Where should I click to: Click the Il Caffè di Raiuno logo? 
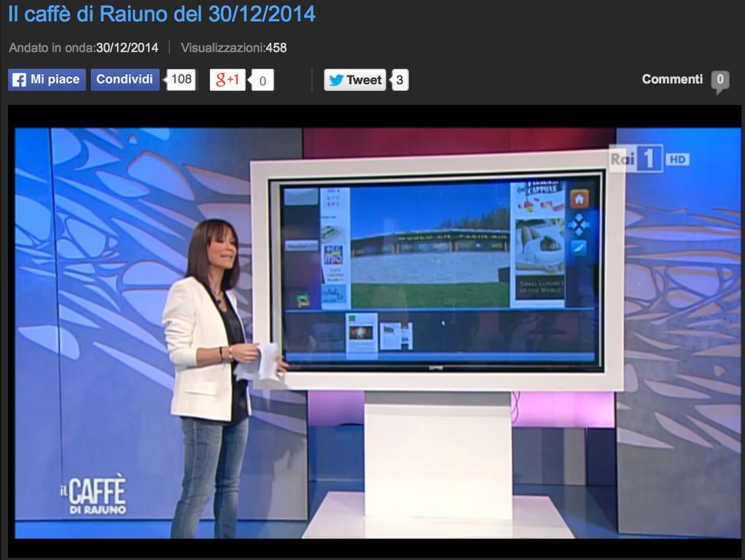pos(93,494)
